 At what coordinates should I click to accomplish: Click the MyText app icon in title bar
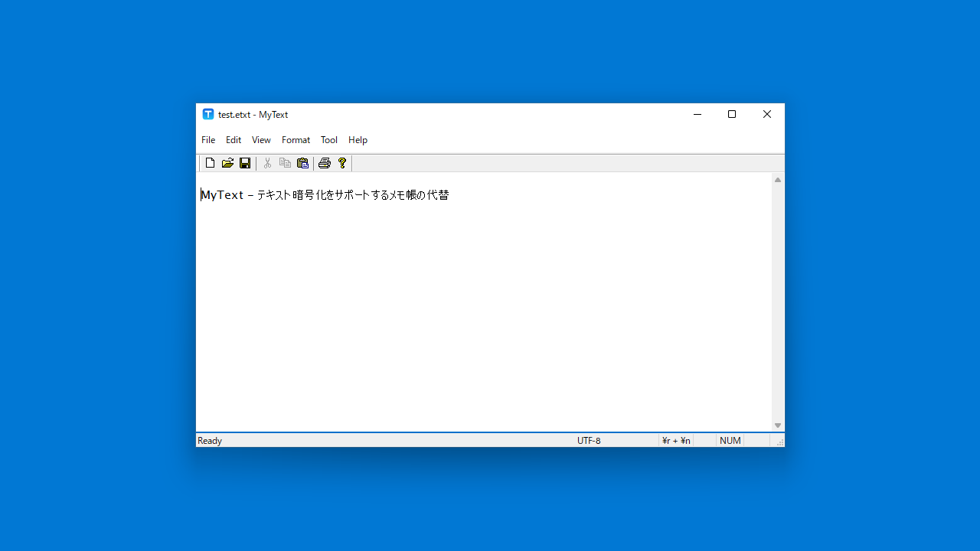(208, 114)
